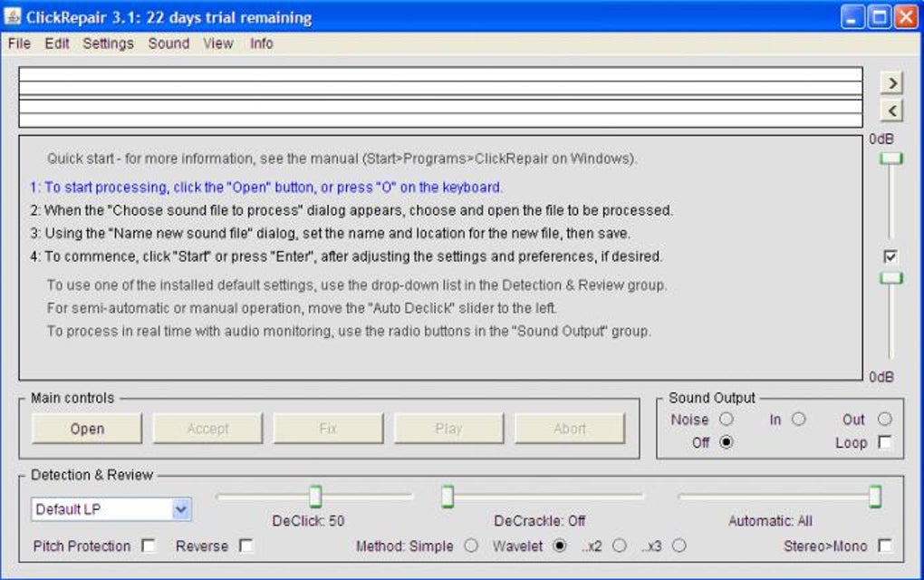Click the 'Automatic: All' label

pos(770,521)
